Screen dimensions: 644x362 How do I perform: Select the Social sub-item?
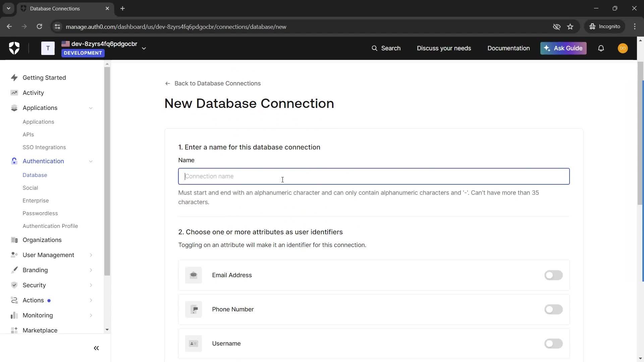pyautogui.click(x=30, y=188)
